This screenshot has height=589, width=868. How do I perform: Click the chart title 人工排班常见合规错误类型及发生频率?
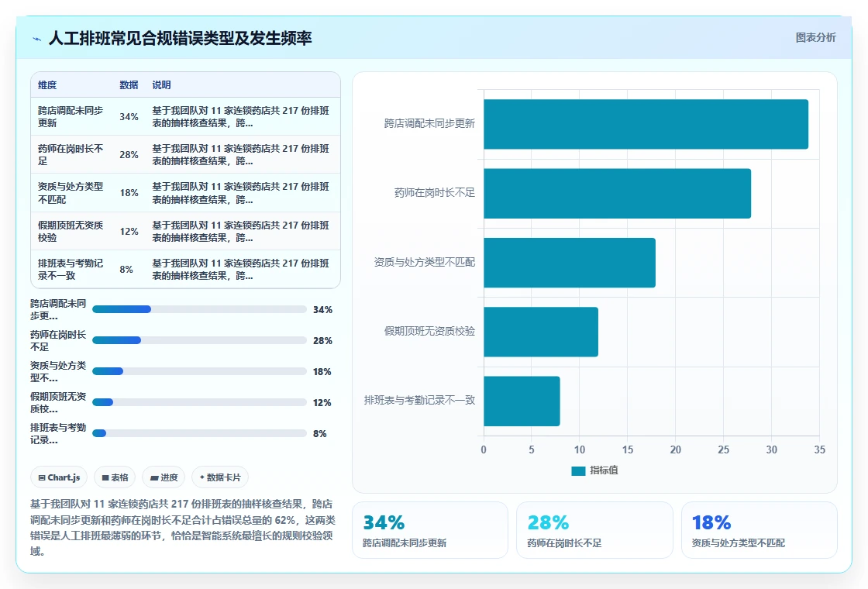(x=181, y=38)
